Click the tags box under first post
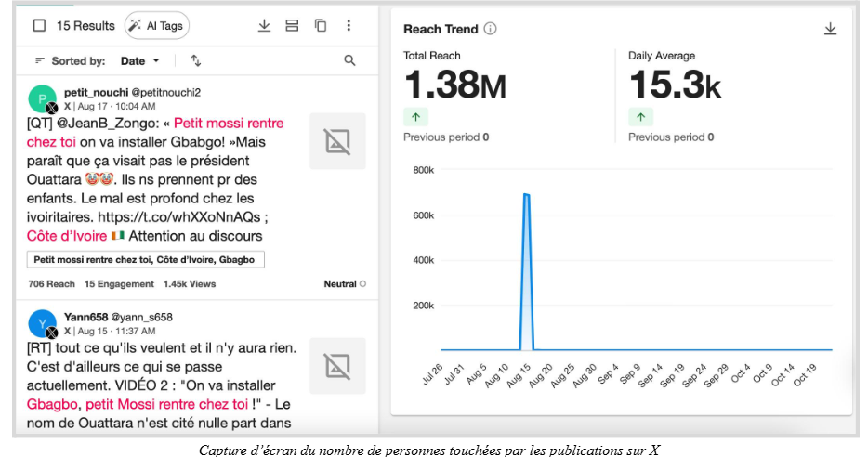This screenshot has width=868, height=457. click(146, 259)
